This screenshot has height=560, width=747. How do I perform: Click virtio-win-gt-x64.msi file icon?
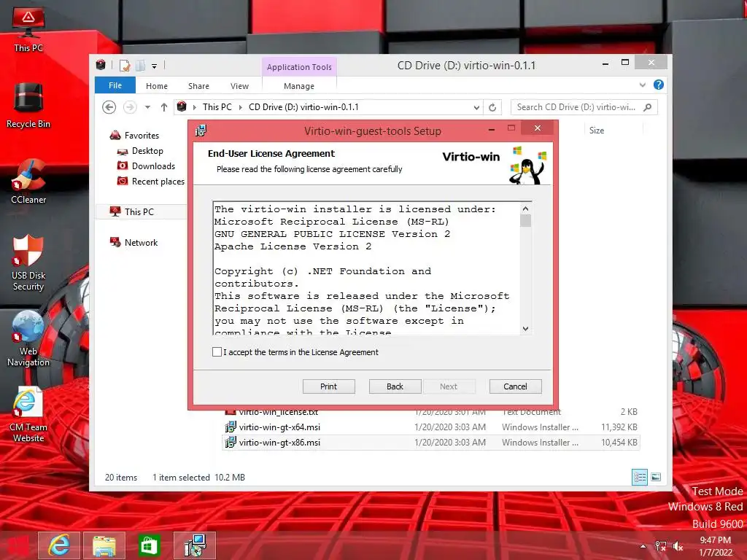(230, 427)
